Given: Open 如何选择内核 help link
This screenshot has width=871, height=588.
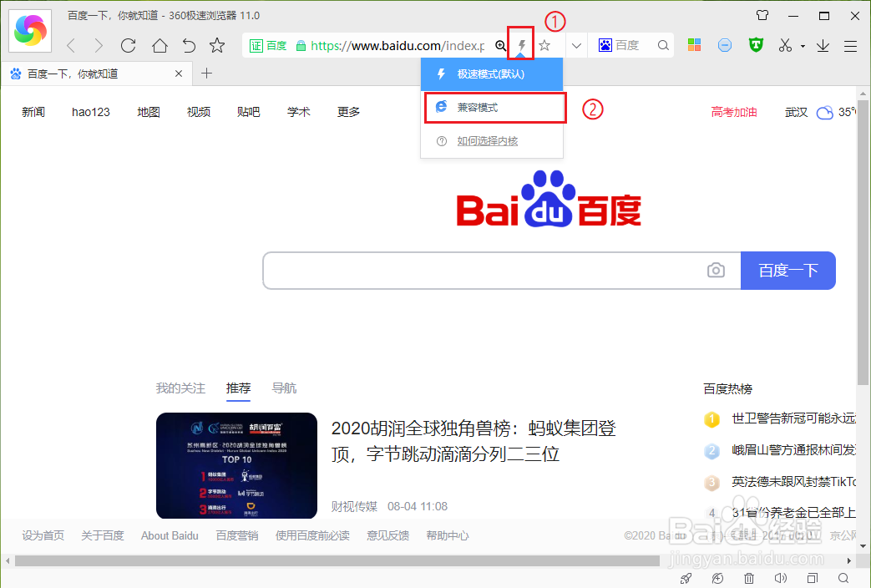Looking at the screenshot, I should pyautogui.click(x=487, y=141).
